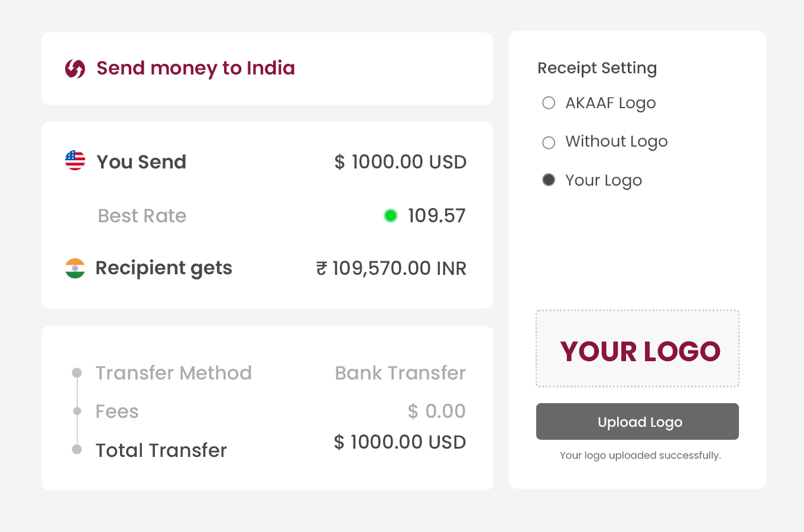Click the YOUR LOGO preview box
This screenshot has width=804, height=532.
pyautogui.click(x=637, y=349)
